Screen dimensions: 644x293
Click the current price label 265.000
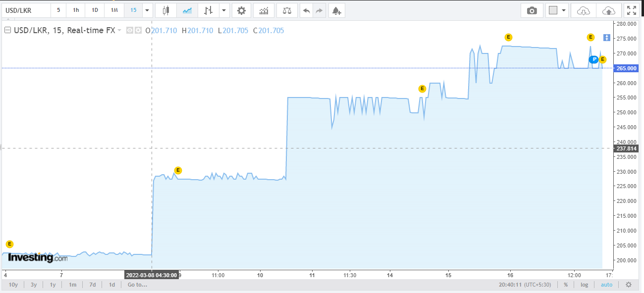click(626, 68)
